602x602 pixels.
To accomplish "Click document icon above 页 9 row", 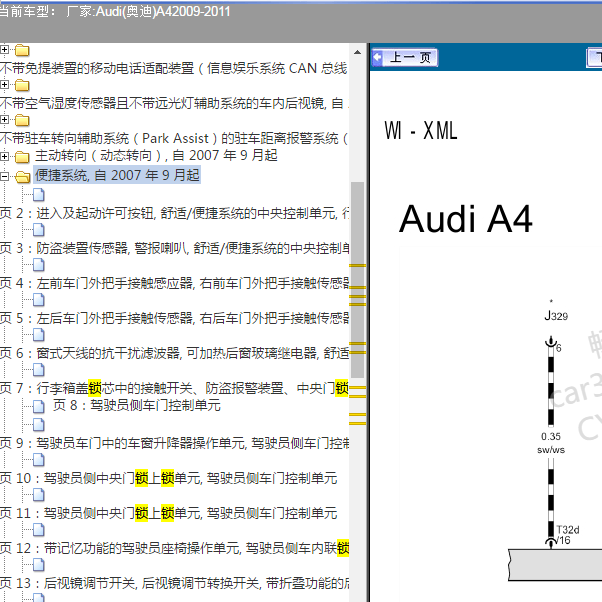I will point(39,425).
